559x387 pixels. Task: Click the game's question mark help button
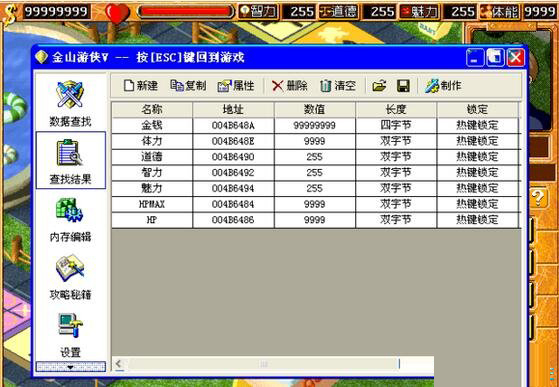point(538,198)
